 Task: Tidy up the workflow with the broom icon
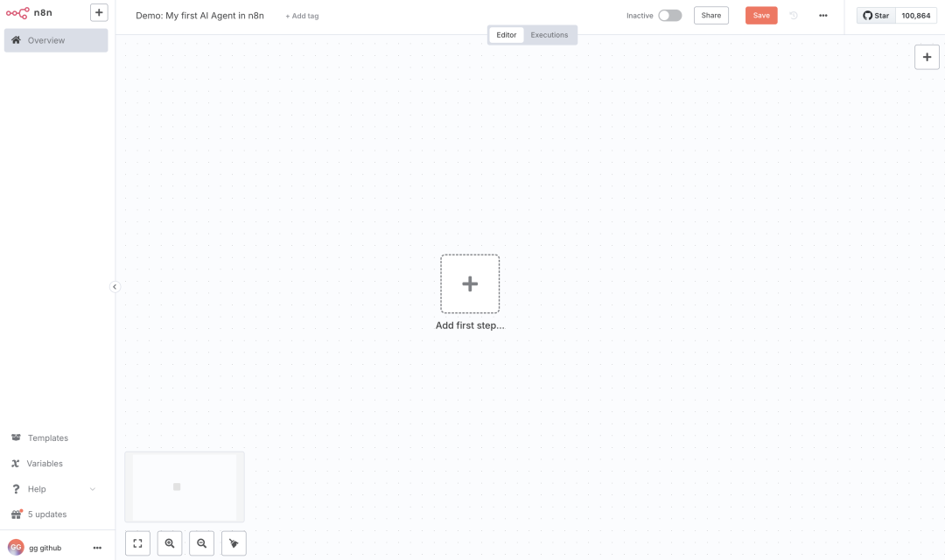(x=234, y=543)
